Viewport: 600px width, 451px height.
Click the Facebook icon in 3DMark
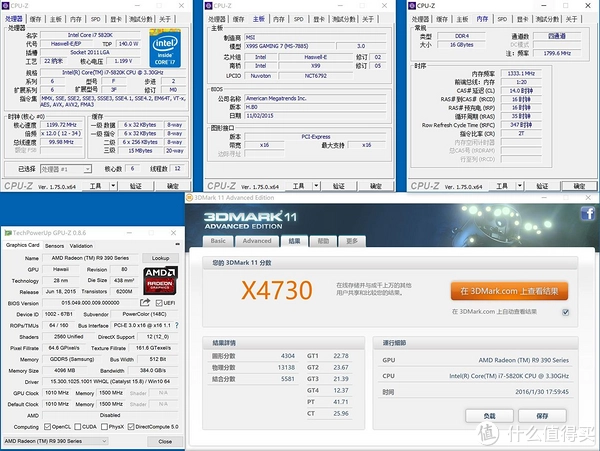587,213
